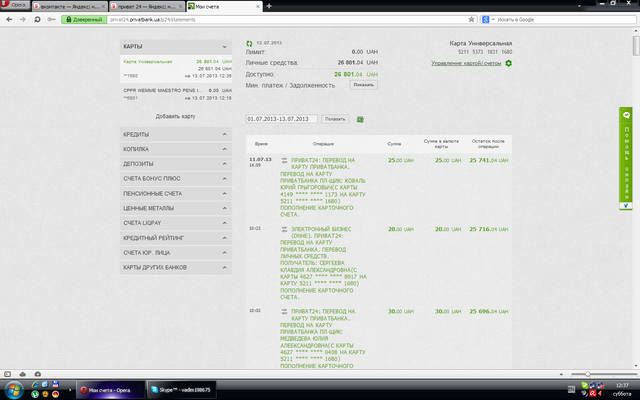This screenshot has height=400, width=640.
Task: Expand the ПЕНСИОННЫЕ СЧЕТА section
Action: coord(176,193)
